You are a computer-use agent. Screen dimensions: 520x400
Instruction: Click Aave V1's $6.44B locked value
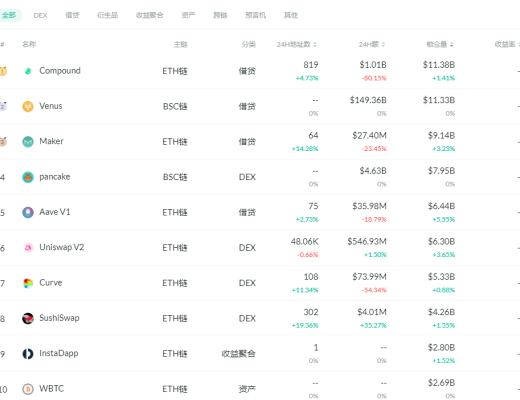tap(441, 206)
